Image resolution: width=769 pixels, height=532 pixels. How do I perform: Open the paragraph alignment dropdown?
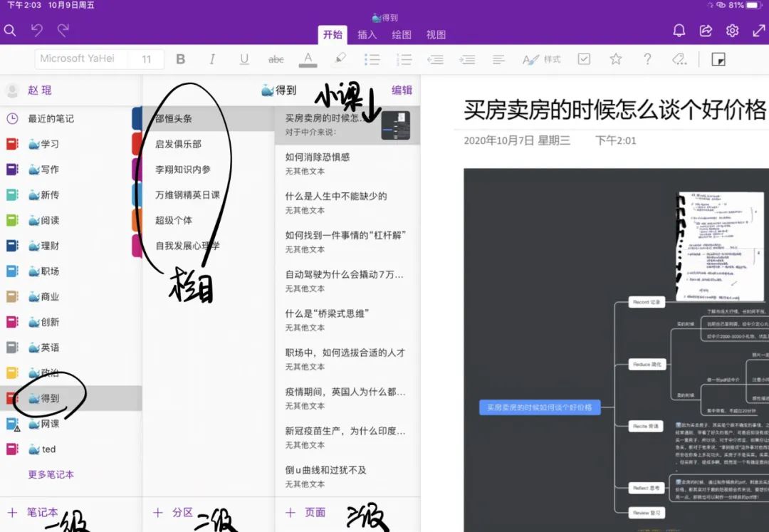tap(498, 59)
